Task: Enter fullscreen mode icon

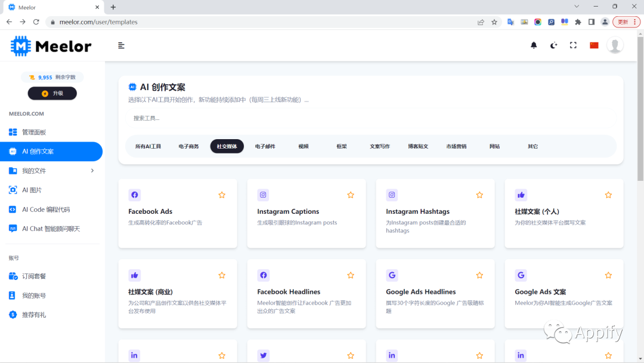Action: 574,45
